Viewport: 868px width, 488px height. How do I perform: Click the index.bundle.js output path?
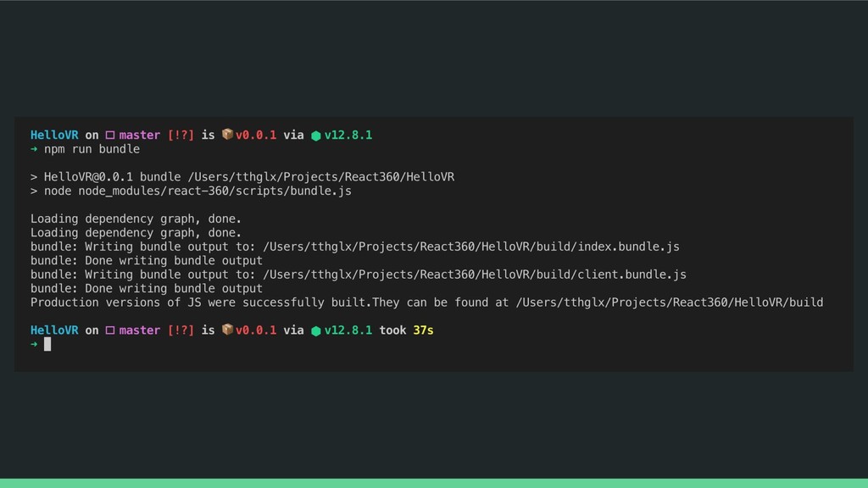click(x=471, y=247)
